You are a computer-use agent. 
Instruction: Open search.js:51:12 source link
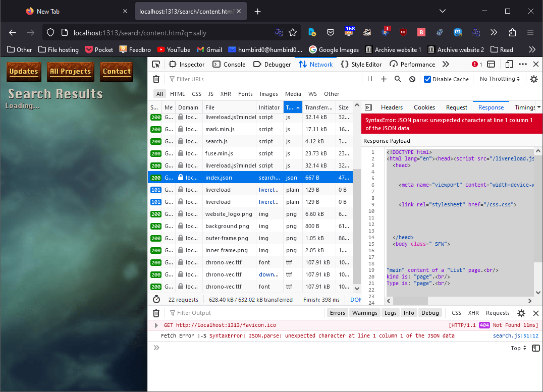515,336
